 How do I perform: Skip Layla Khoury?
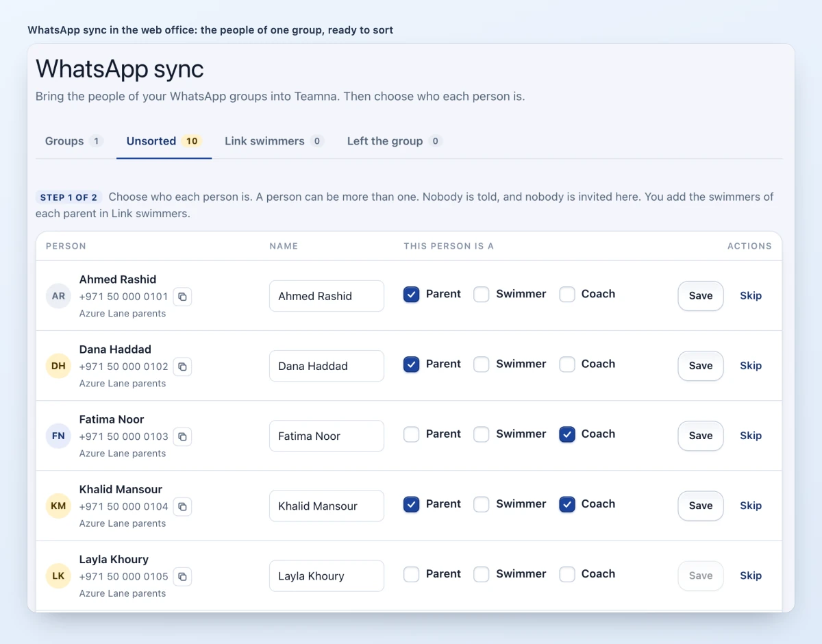click(751, 575)
